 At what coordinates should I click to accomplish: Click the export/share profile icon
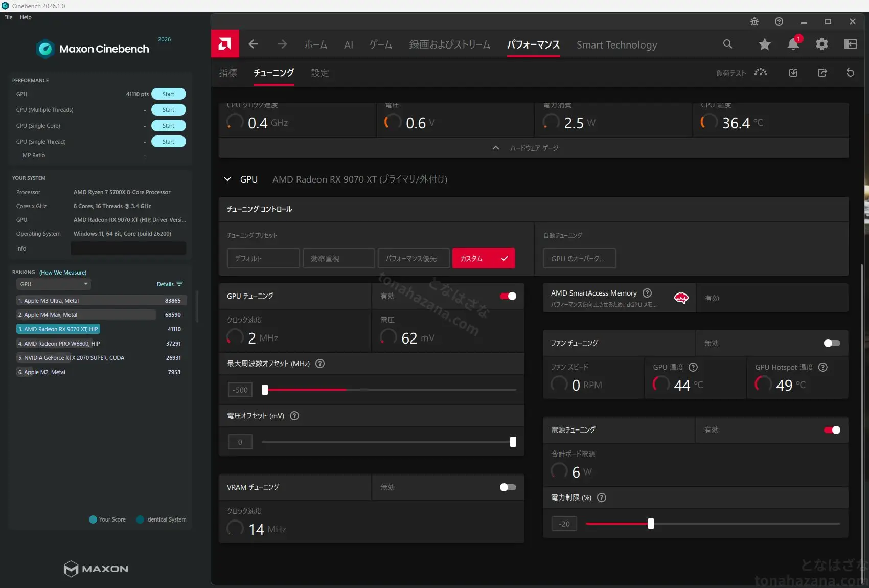coord(822,73)
